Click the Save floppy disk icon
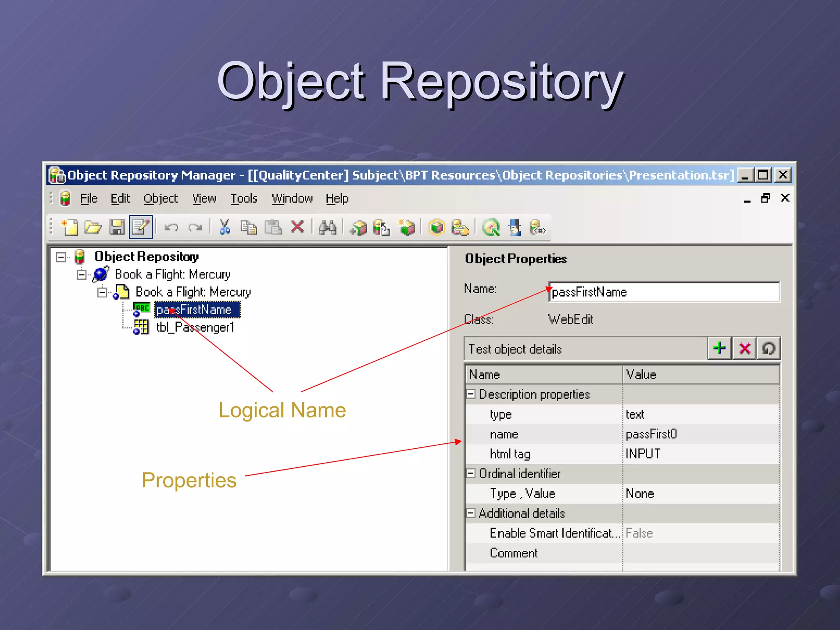Viewport: 840px width, 630px height. coord(117,227)
